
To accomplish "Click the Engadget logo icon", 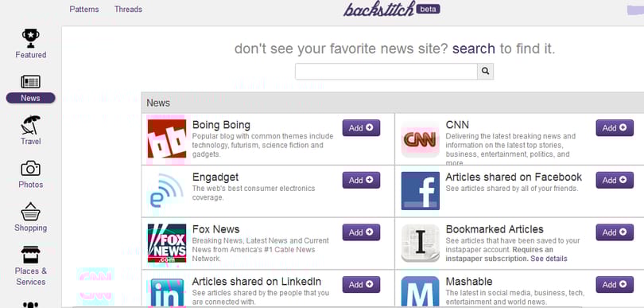I will (x=167, y=191).
